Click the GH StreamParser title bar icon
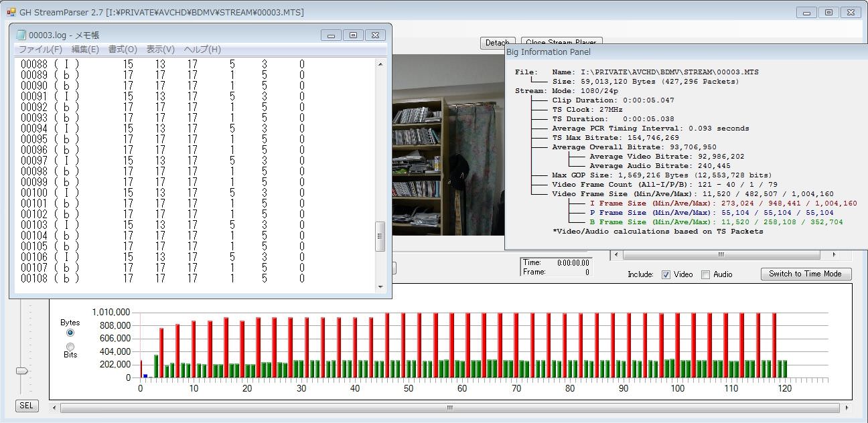The height and width of the screenshot is (423, 868). click(11, 12)
